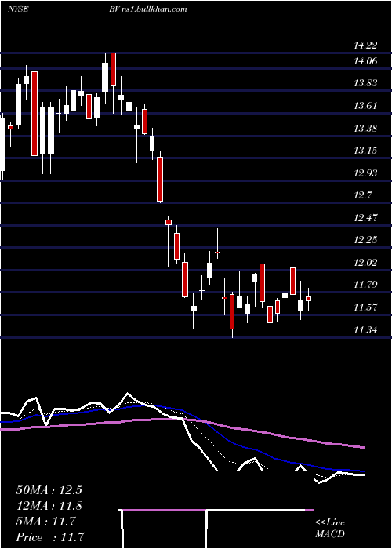392x549 pixels.
Task: Click the 12MA : 11.8 readout
Action: pos(49,506)
